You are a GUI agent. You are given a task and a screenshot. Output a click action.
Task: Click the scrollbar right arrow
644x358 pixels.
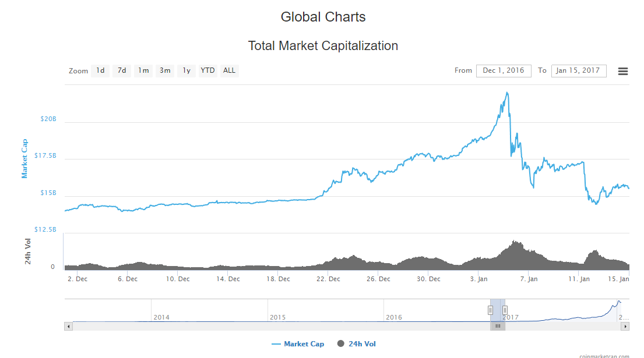[x=625, y=326]
